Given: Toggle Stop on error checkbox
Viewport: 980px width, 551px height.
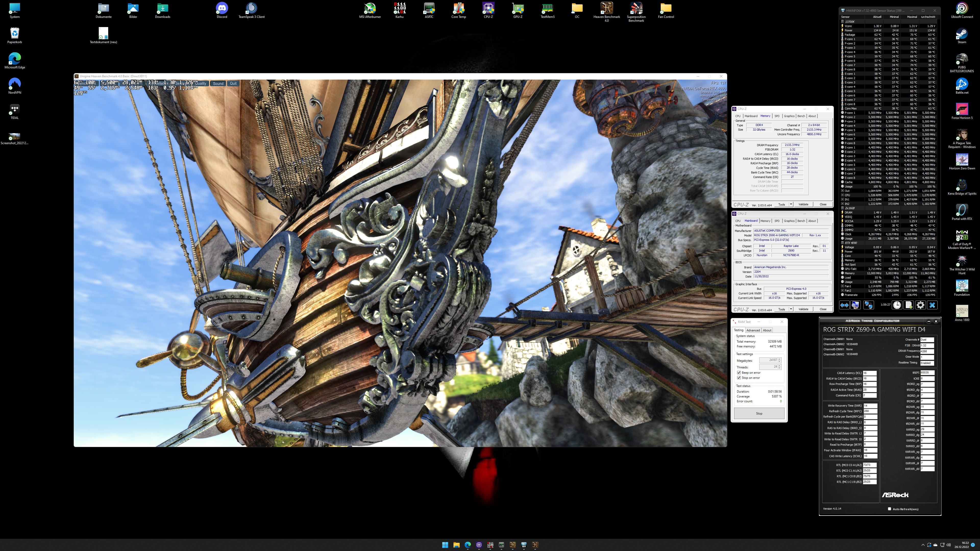Looking at the screenshot, I should (739, 378).
